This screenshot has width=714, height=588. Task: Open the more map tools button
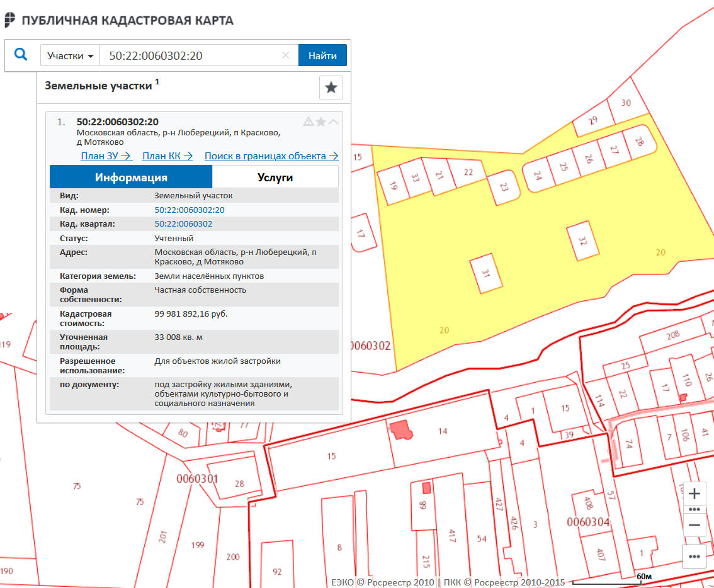click(x=694, y=557)
